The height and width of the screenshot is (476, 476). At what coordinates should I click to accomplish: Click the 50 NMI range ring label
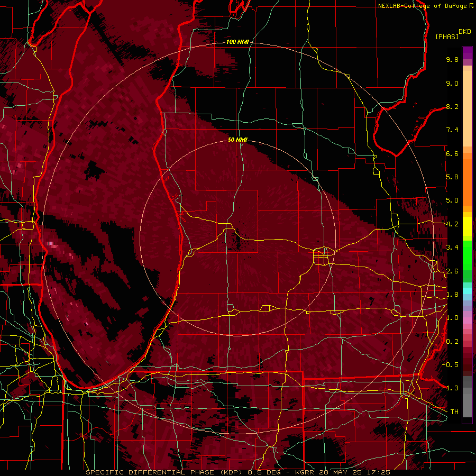pos(237,140)
